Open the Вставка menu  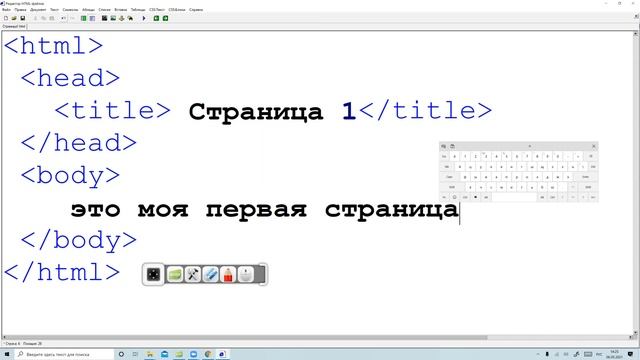point(120,9)
